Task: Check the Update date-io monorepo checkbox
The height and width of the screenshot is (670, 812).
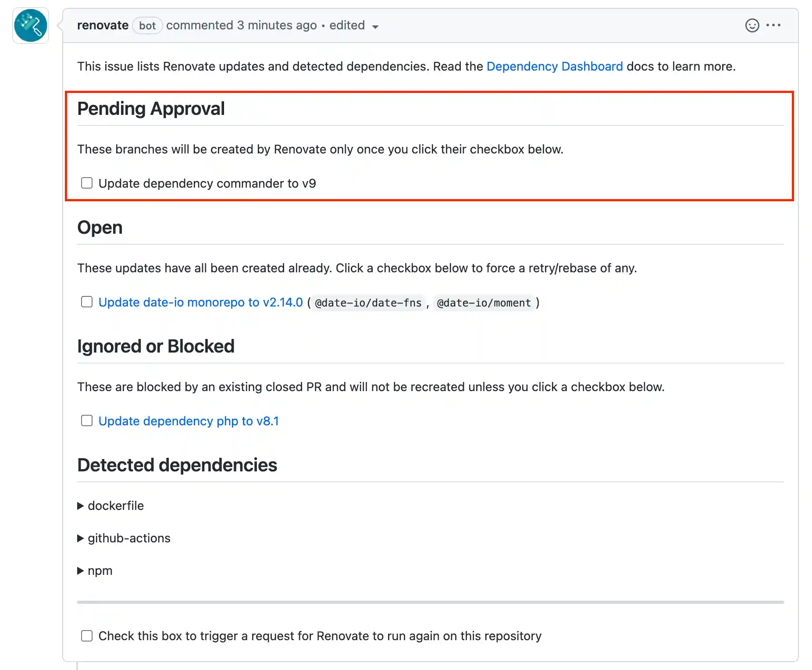Action: (86, 302)
